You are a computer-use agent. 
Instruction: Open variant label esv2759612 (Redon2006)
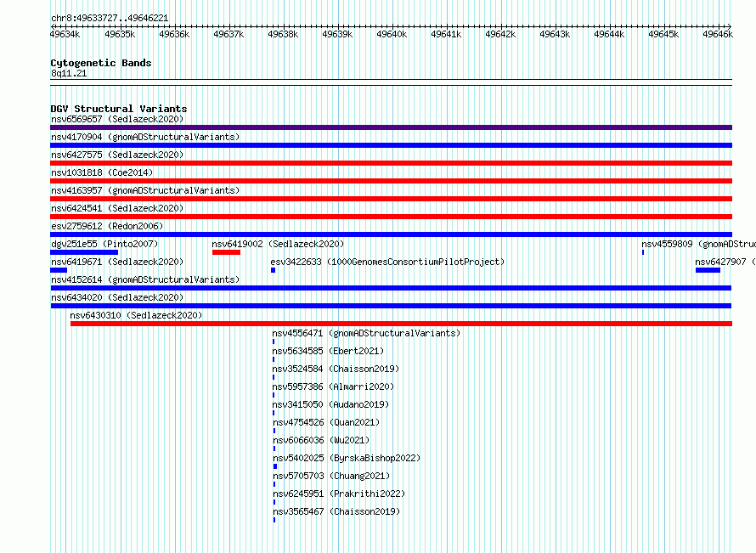[x=107, y=226]
